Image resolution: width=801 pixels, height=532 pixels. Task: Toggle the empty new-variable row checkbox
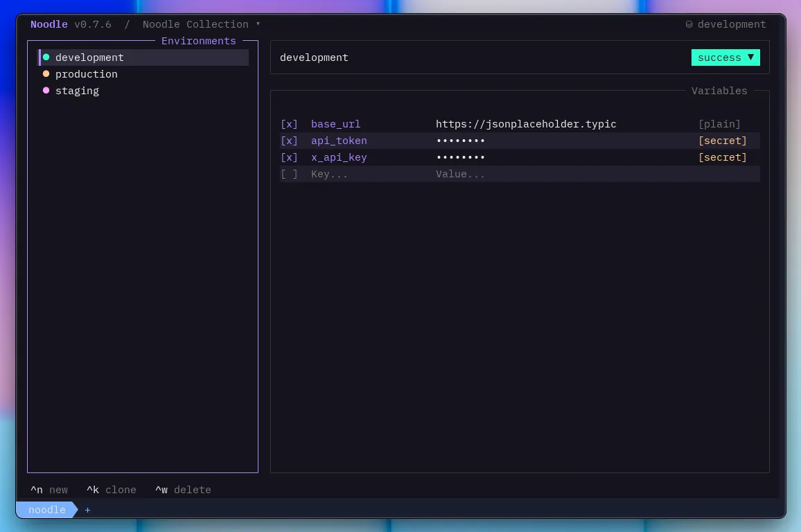289,174
